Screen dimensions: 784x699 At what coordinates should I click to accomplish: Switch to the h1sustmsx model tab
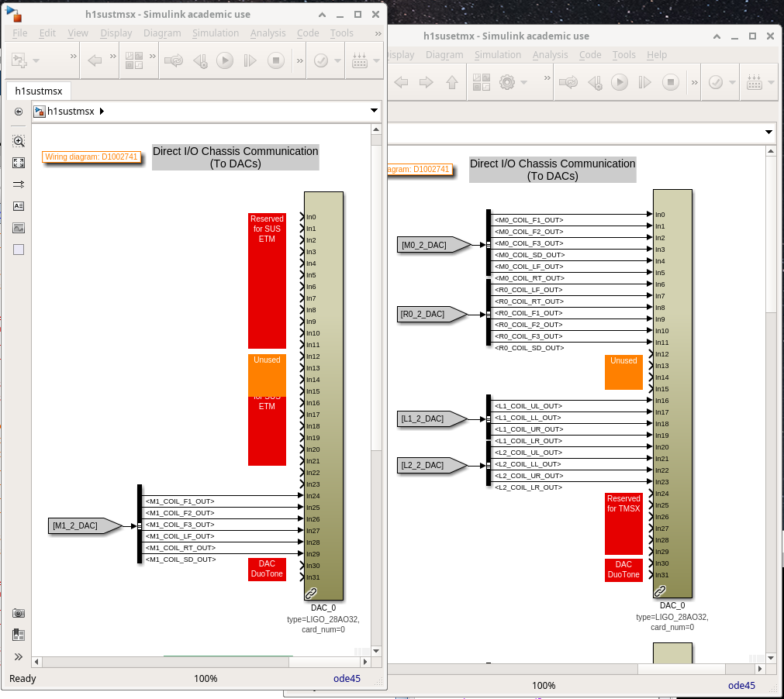point(39,91)
